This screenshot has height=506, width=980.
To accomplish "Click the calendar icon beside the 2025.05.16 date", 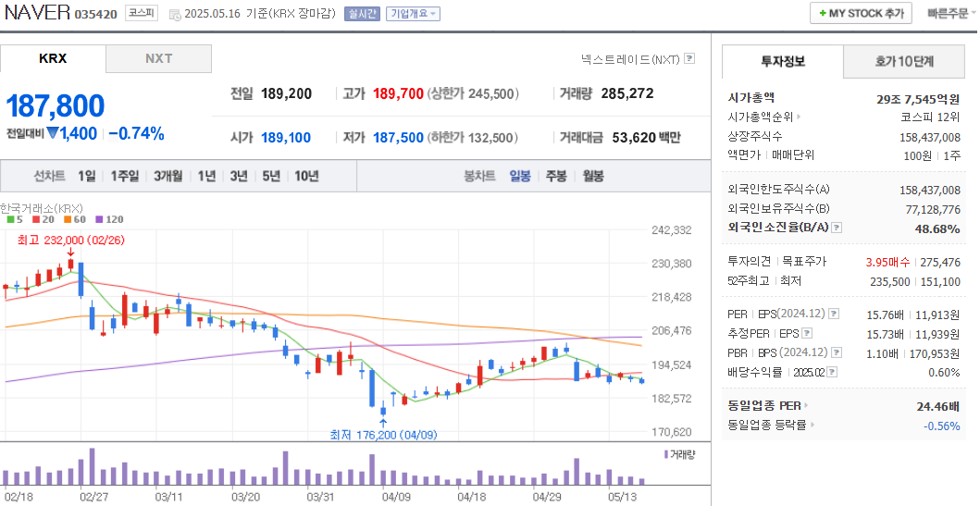I will click(x=174, y=15).
